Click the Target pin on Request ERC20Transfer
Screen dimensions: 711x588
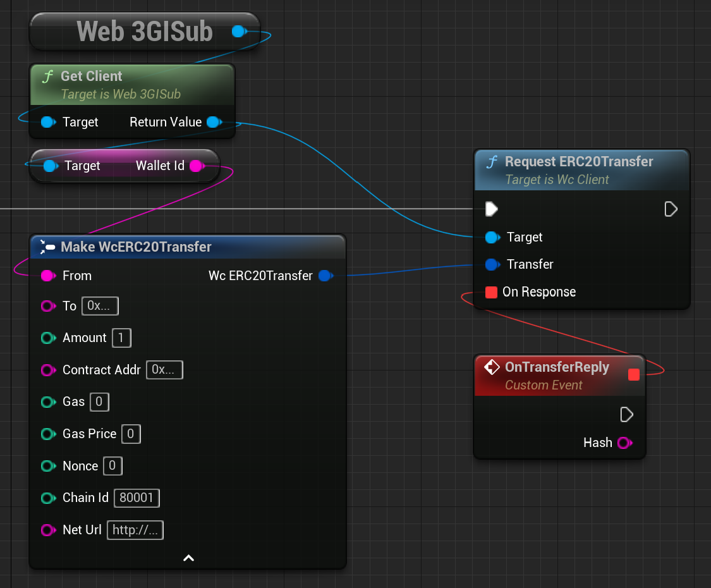pos(493,237)
